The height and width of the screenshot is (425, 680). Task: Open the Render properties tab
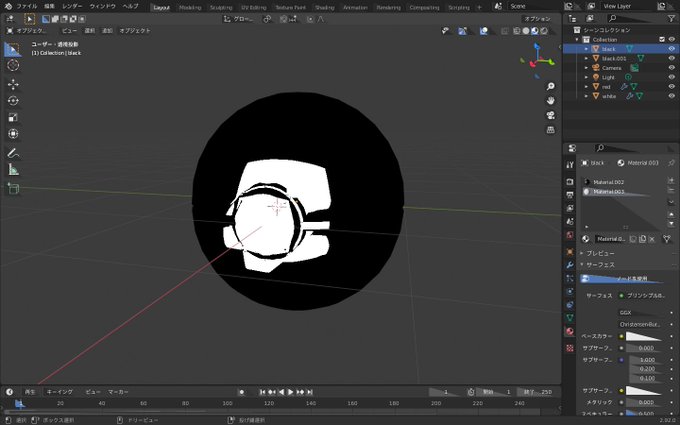tap(570, 182)
